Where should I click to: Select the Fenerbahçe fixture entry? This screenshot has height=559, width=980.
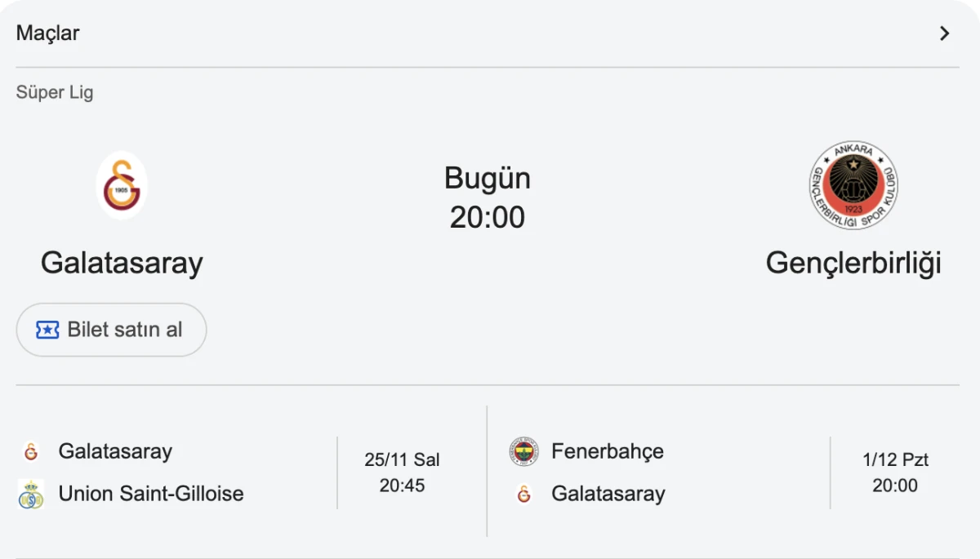tap(608, 450)
